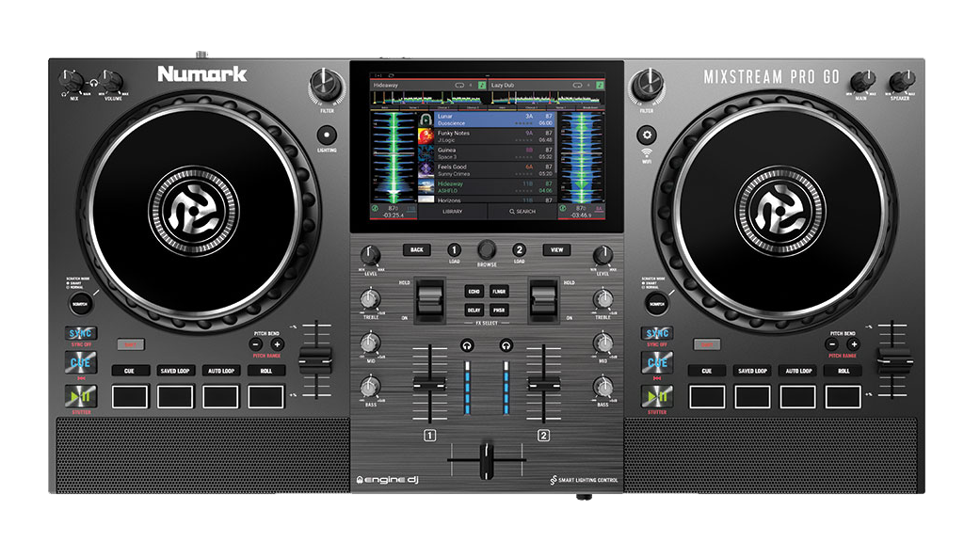This screenshot has height=542, width=980.
Task: Select the 'Funky Notes' track on screen
Action: pos(487,136)
